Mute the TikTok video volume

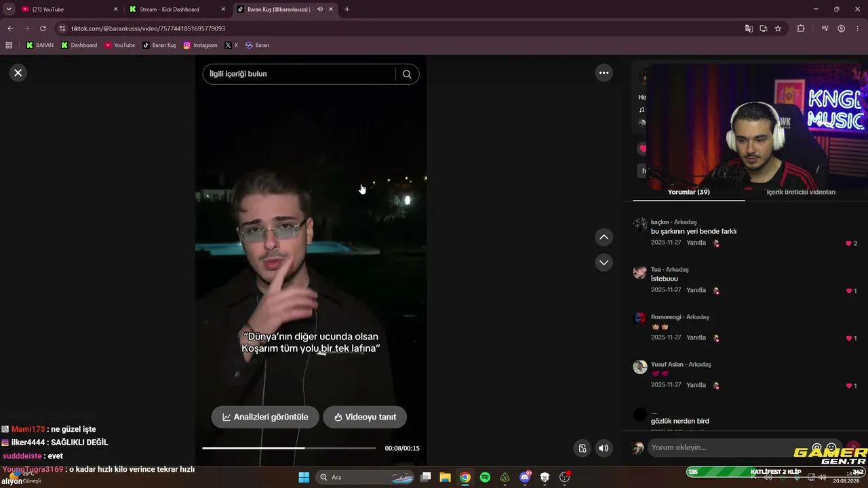604,448
